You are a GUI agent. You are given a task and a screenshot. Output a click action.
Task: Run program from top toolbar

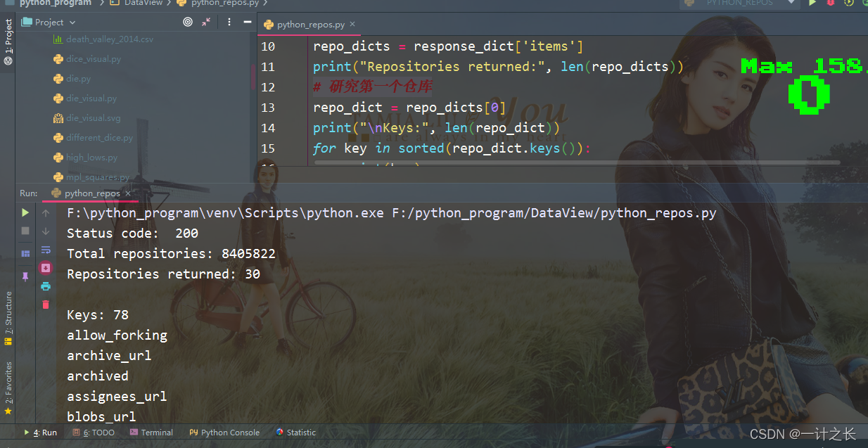point(812,3)
